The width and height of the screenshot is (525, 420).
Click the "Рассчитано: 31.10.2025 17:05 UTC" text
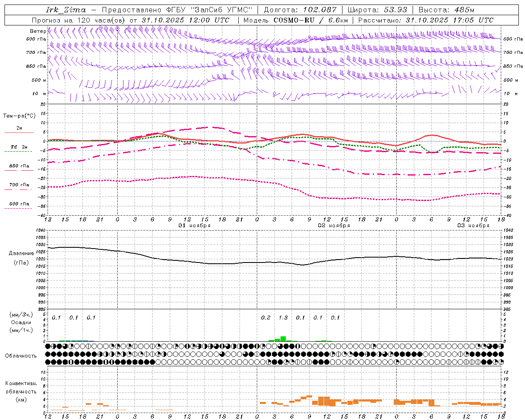[426, 20]
